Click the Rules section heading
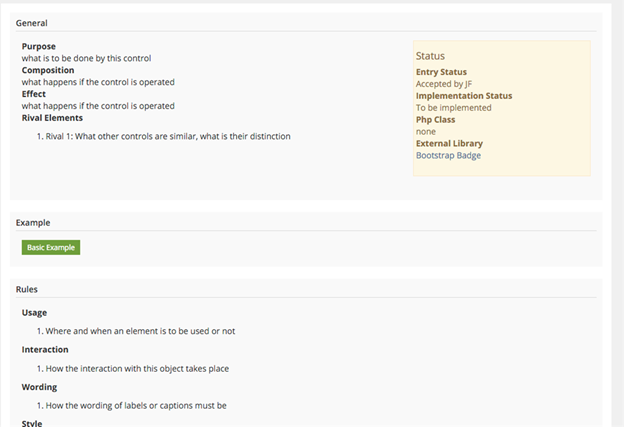This screenshot has width=624, height=427. click(x=27, y=289)
